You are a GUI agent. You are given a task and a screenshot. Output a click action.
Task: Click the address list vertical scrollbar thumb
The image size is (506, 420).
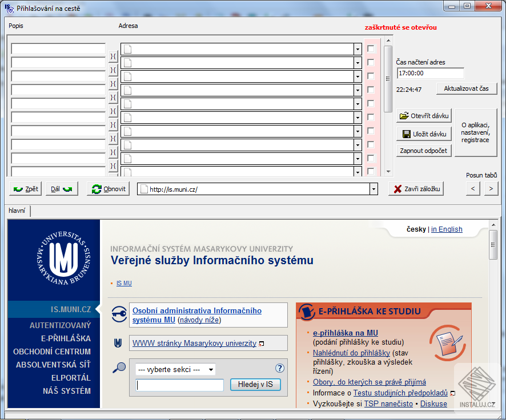[388, 79]
